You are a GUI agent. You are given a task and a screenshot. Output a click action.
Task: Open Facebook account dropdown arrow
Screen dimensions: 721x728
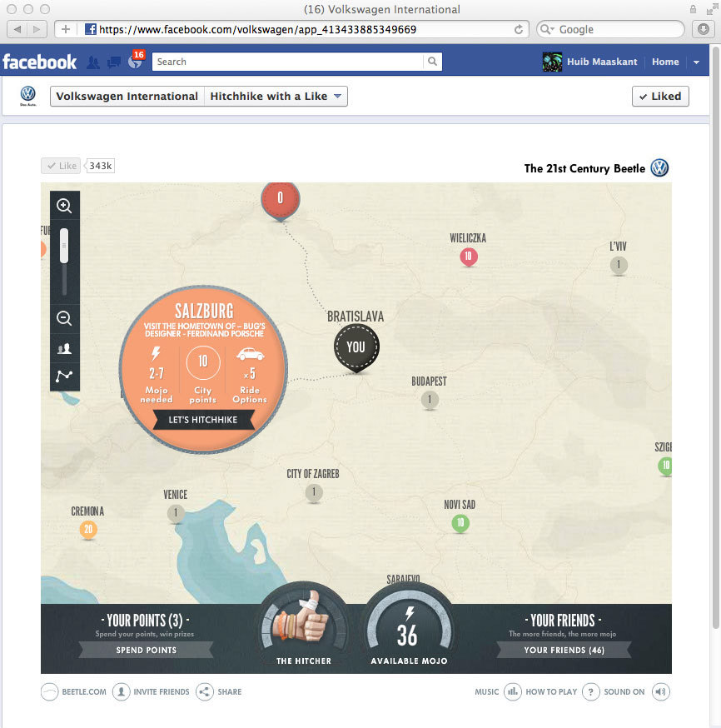(x=696, y=62)
